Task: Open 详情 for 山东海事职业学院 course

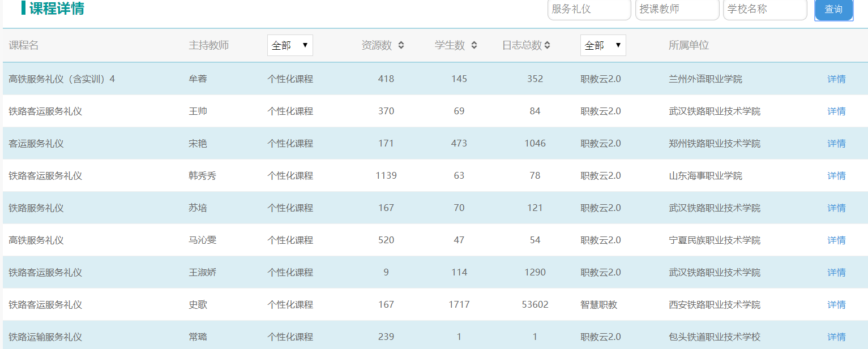Action: click(836, 176)
